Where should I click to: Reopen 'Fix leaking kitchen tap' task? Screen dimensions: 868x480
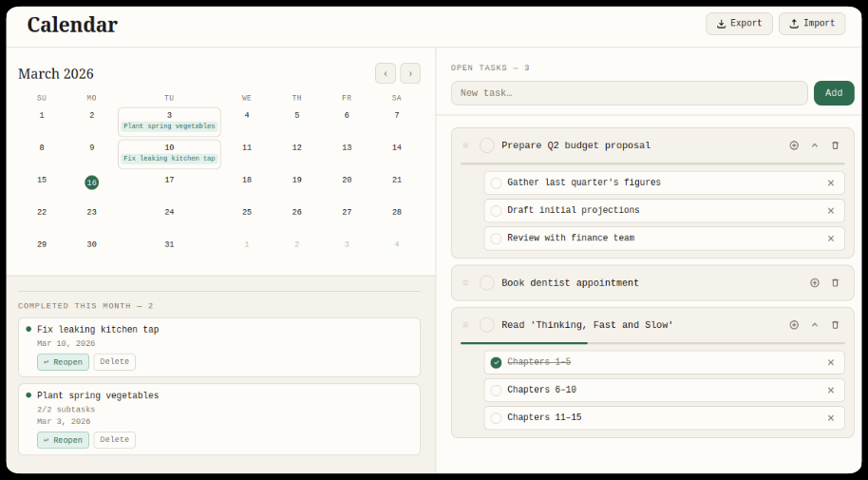tap(63, 362)
